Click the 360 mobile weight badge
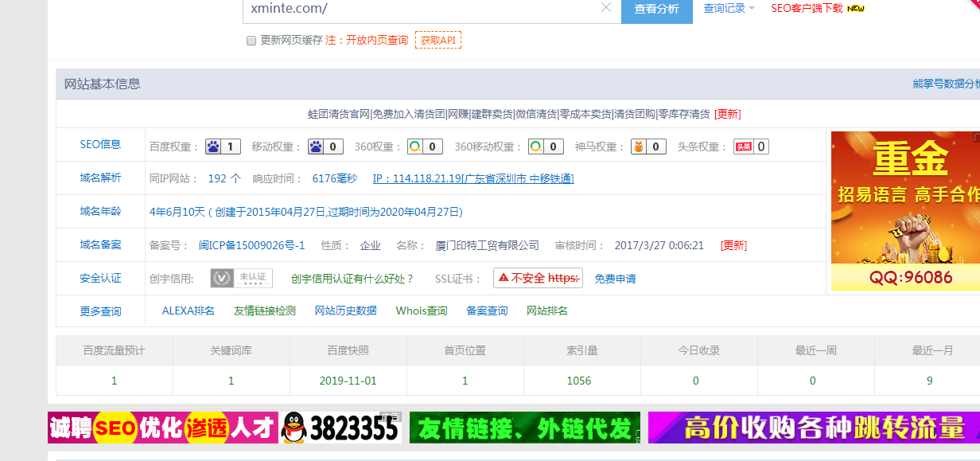Screen dimensions: 980x461 pyautogui.click(x=546, y=147)
